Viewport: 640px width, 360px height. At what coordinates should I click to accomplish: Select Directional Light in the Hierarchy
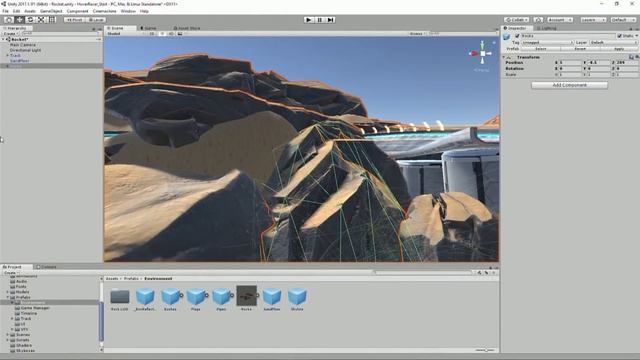point(25,50)
